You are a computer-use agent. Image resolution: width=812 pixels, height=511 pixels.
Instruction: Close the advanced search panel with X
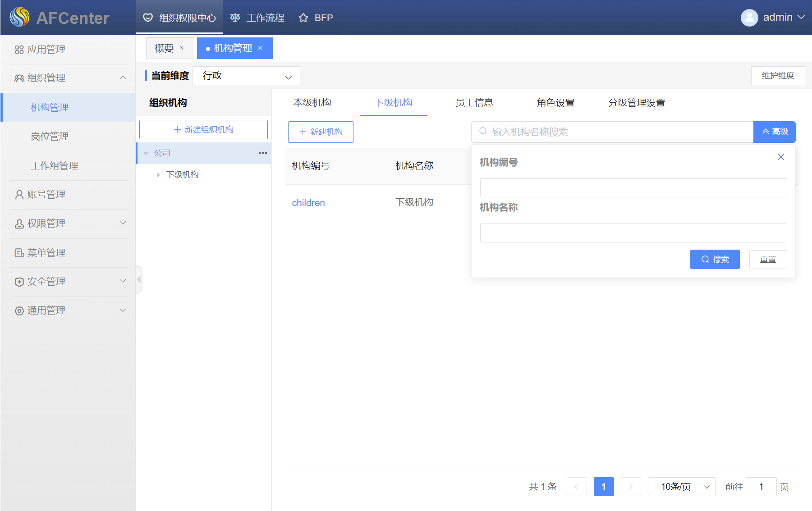780,157
